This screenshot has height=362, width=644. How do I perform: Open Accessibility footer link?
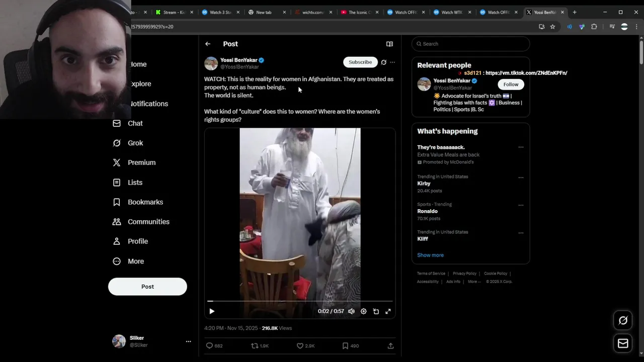(428, 282)
